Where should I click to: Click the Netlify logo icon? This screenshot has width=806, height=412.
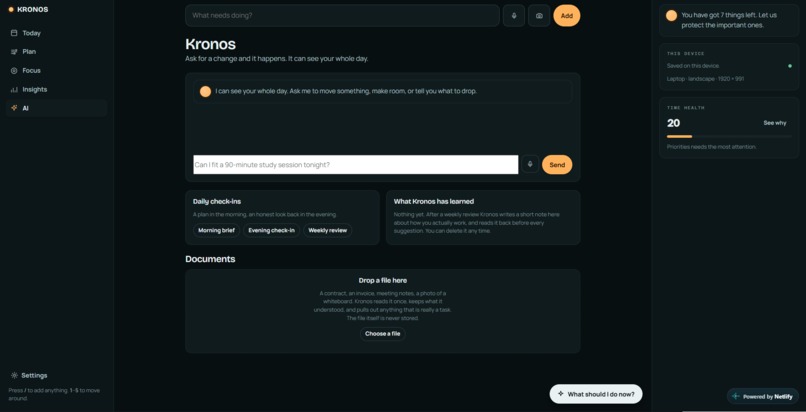click(736, 397)
